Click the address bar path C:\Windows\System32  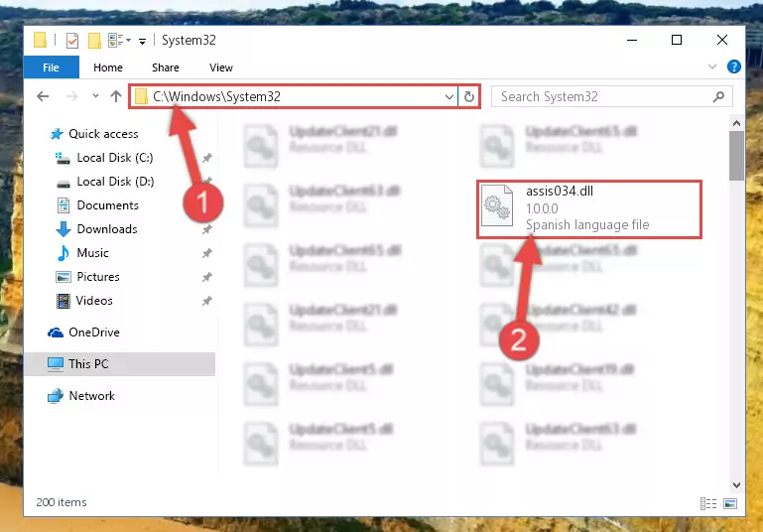(x=216, y=96)
